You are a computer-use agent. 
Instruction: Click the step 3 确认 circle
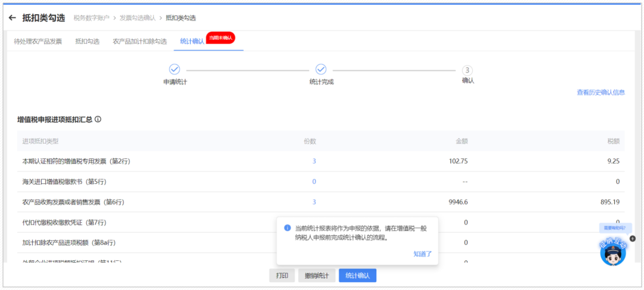coord(467,70)
